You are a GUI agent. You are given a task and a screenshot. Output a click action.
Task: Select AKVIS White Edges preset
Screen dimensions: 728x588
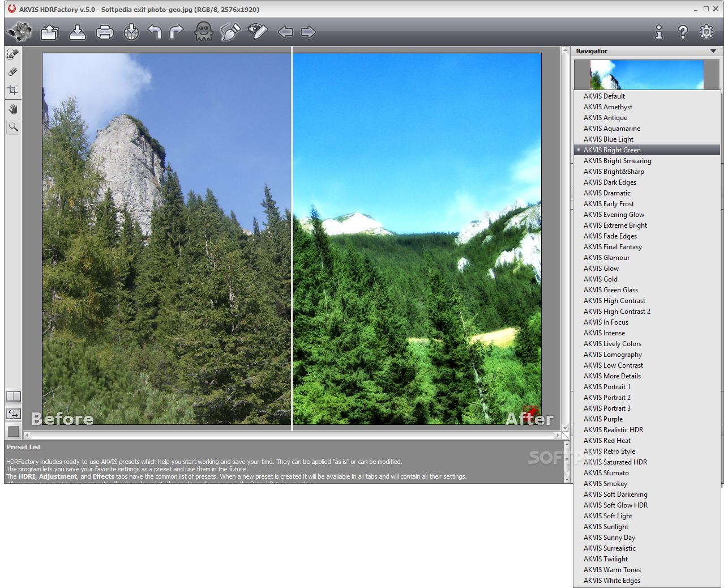point(647,581)
